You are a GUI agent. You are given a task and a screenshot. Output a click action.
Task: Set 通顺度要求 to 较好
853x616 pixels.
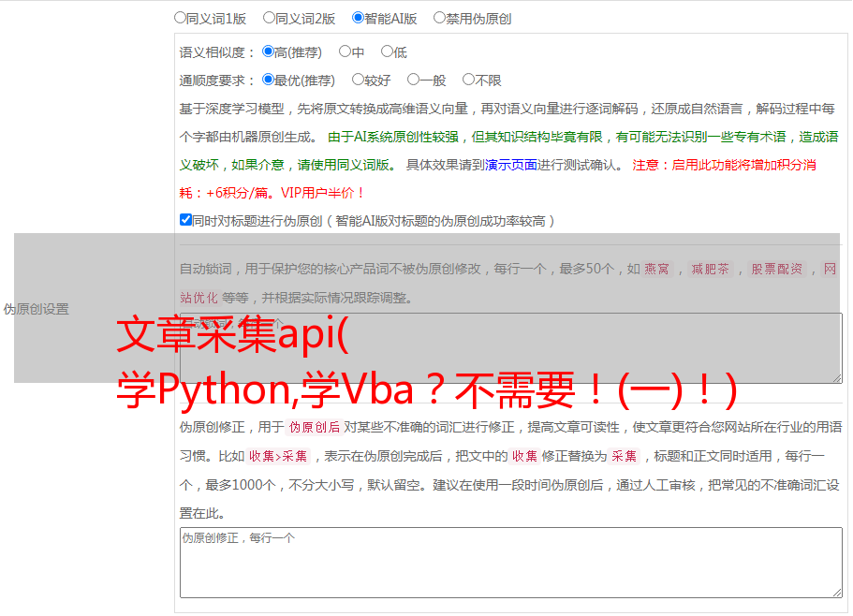358,80
